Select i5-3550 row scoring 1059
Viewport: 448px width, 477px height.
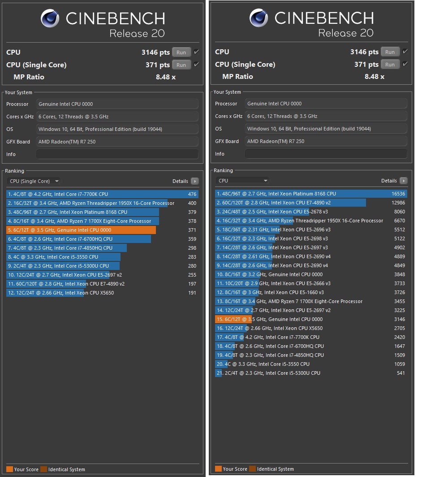click(x=311, y=364)
